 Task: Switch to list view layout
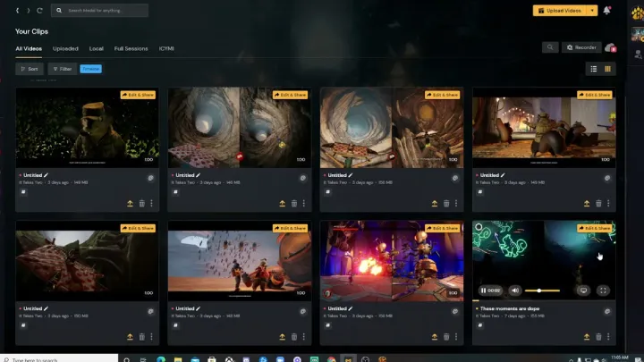[x=594, y=69]
